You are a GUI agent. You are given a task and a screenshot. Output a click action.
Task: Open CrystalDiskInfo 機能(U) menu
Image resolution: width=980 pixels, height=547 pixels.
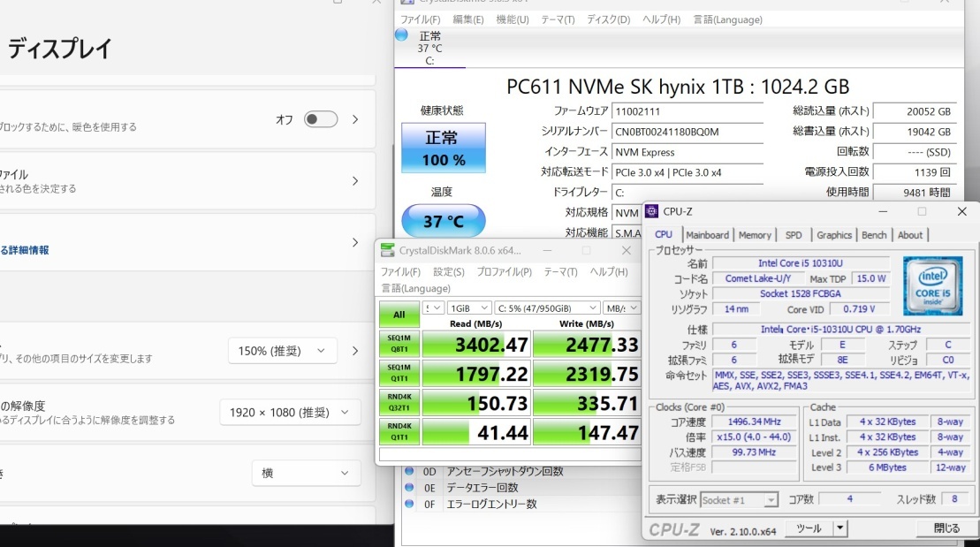513,19
